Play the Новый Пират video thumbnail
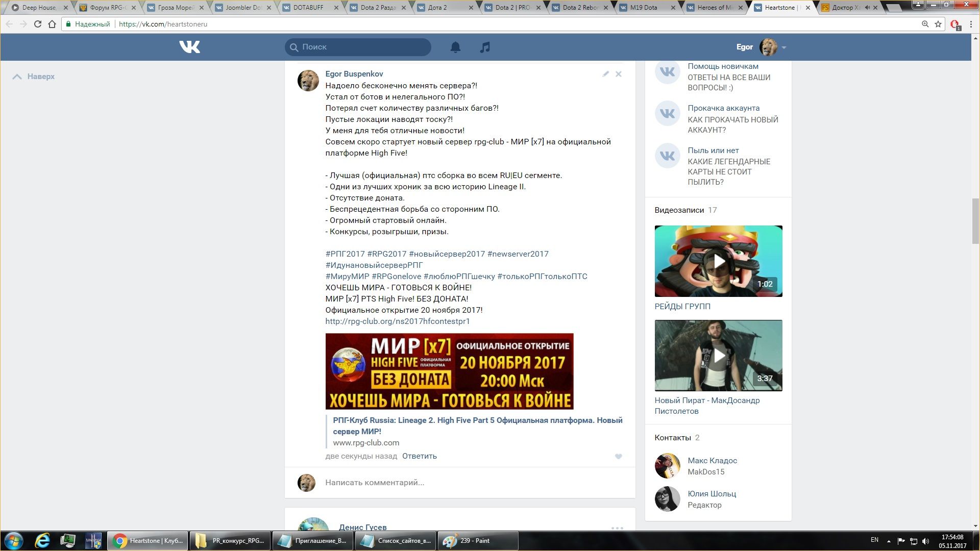 (x=718, y=356)
